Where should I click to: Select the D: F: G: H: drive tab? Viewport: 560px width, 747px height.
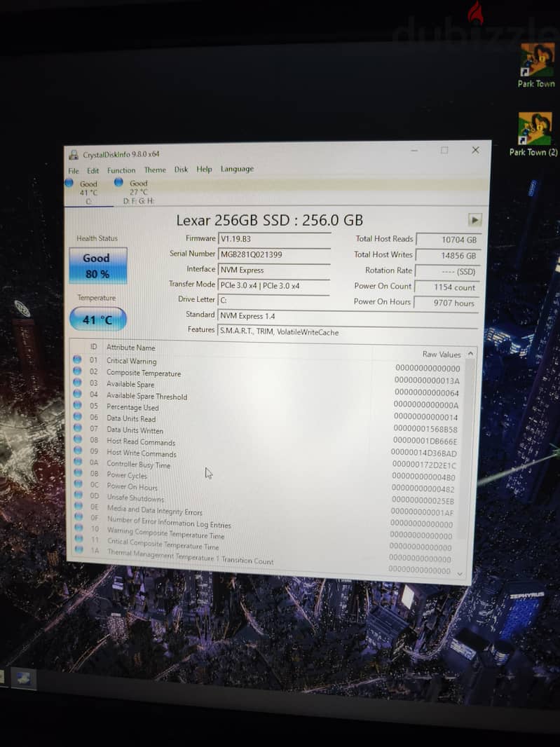click(138, 192)
